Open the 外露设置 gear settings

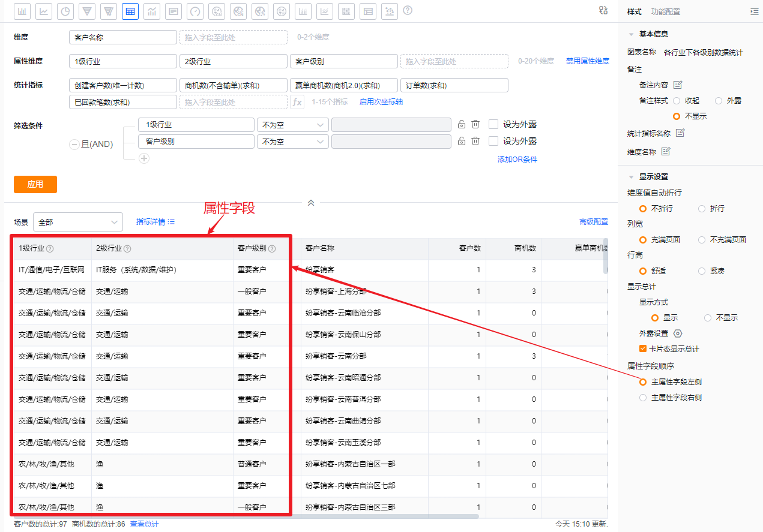click(x=678, y=333)
